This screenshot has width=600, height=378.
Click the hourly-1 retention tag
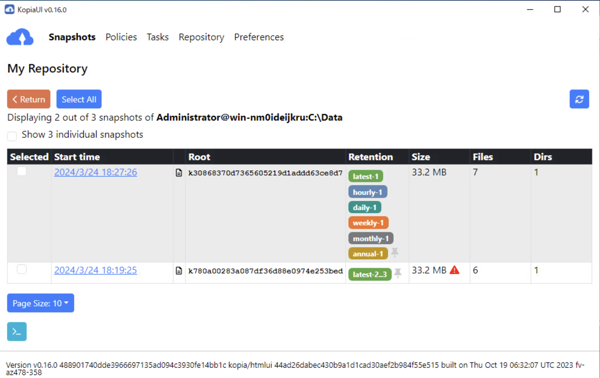368,192
